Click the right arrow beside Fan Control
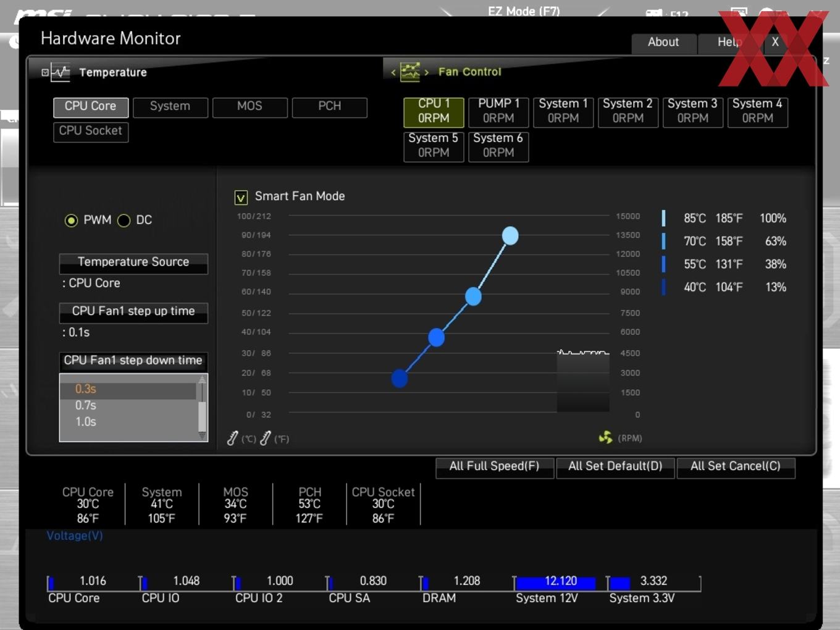Viewport: 840px width, 630px height. pos(426,72)
